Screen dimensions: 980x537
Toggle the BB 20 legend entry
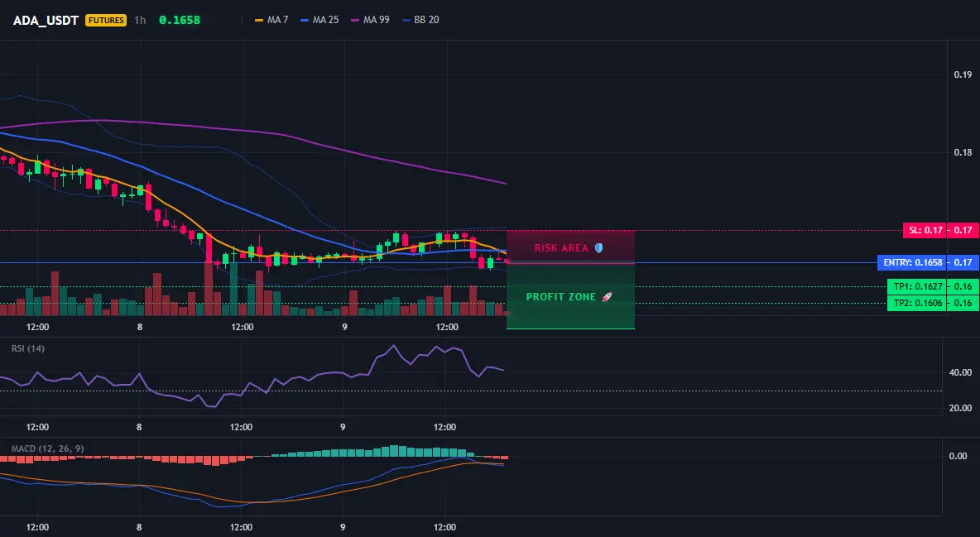(x=420, y=20)
